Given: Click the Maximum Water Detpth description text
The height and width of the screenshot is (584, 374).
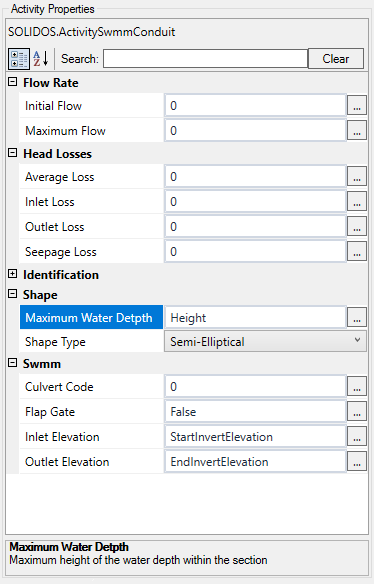Looking at the screenshot, I should coord(138,560).
